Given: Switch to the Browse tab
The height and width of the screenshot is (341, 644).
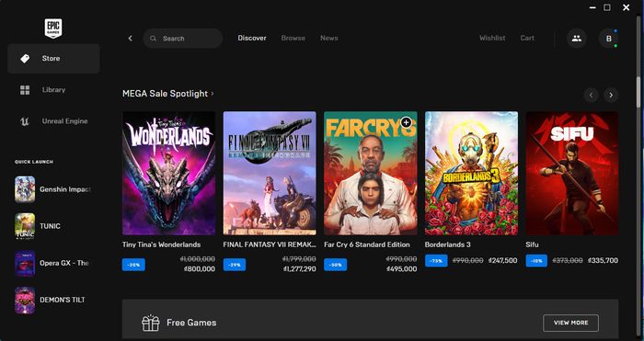Looking at the screenshot, I should 293,39.
